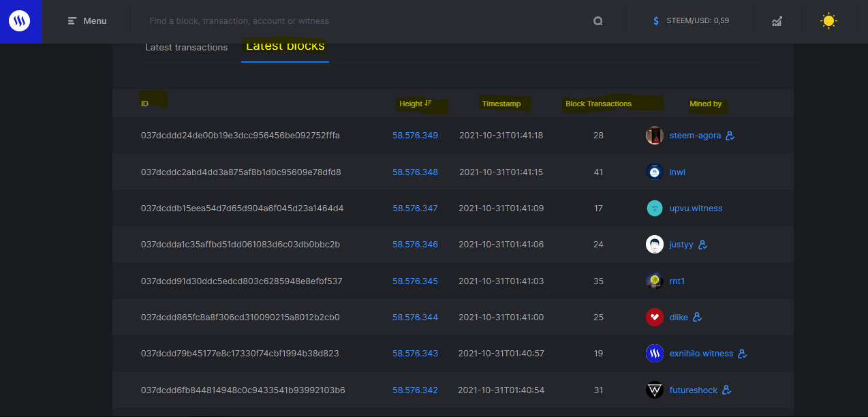Click witness badge icon beside steem-agora
868x417 pixels.
point(730,136)
